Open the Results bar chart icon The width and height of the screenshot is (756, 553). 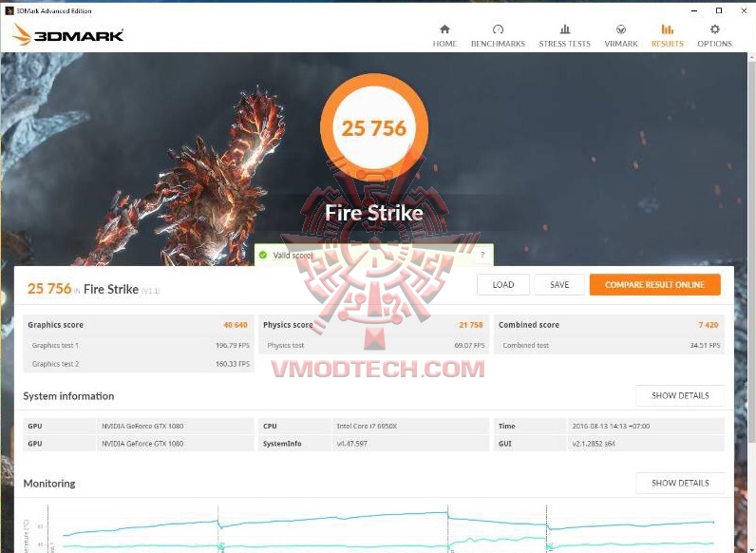668,29
